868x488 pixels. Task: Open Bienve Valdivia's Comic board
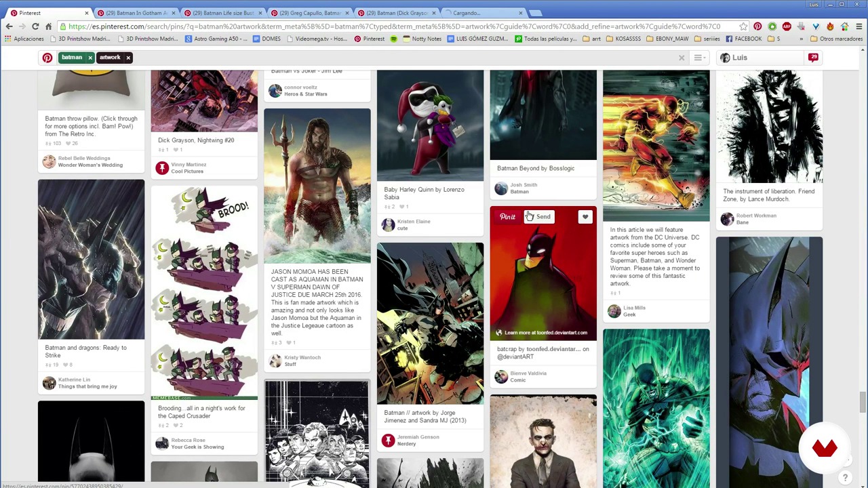point(517,380)
